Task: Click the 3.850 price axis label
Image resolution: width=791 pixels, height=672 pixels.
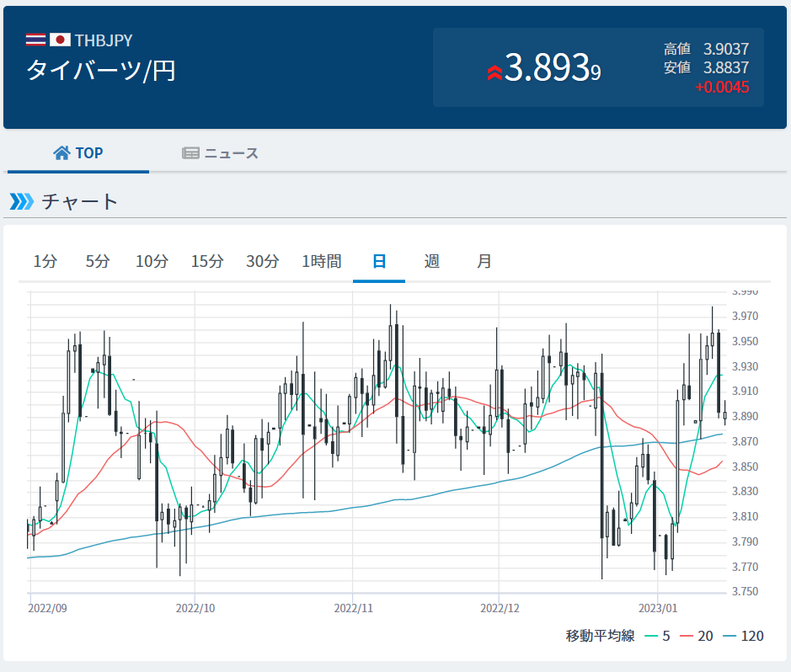Action: [746, 467]
